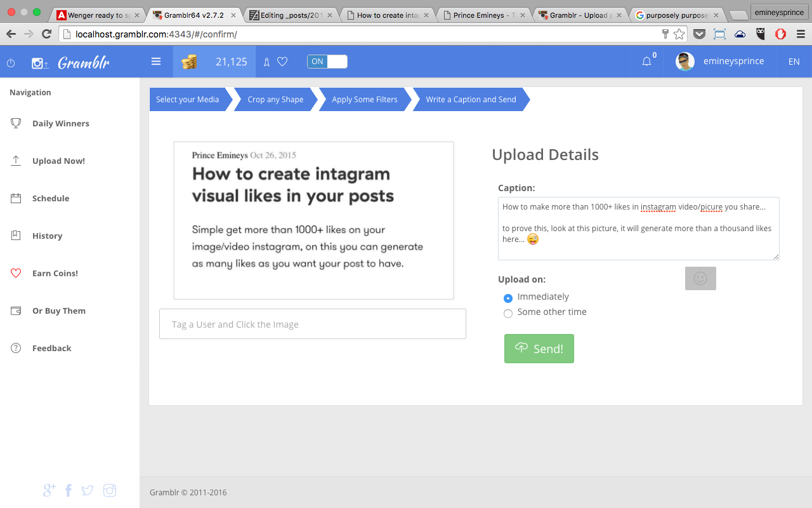Reload the page in the browser
Viewport: 812px width, 508px height.
[46, 34]
